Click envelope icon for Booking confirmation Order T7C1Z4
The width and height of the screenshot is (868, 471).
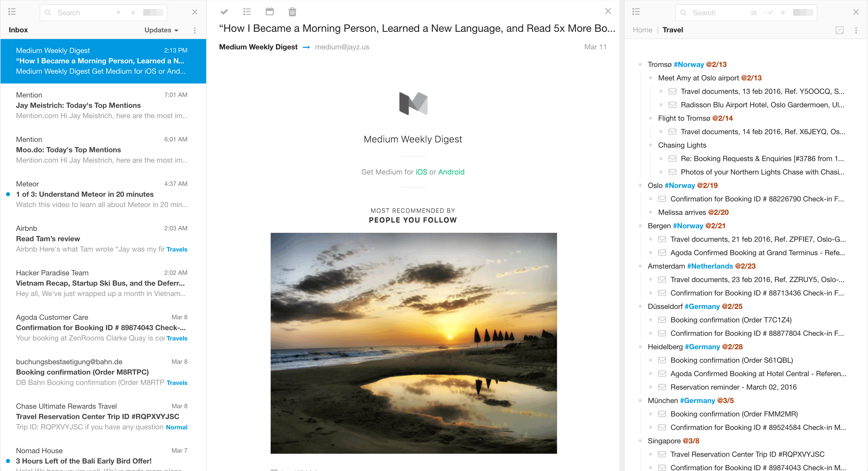(x=662, y=320)
